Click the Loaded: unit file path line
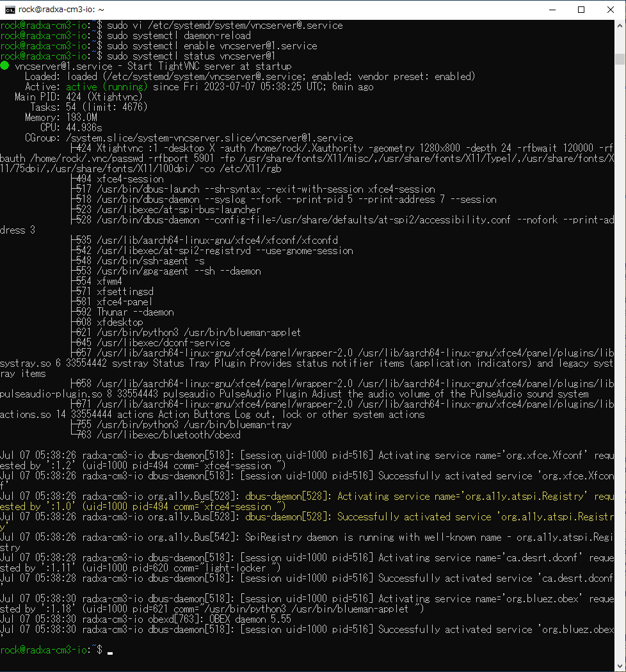This screenshot has width=626, height=672. coord(250,76)
